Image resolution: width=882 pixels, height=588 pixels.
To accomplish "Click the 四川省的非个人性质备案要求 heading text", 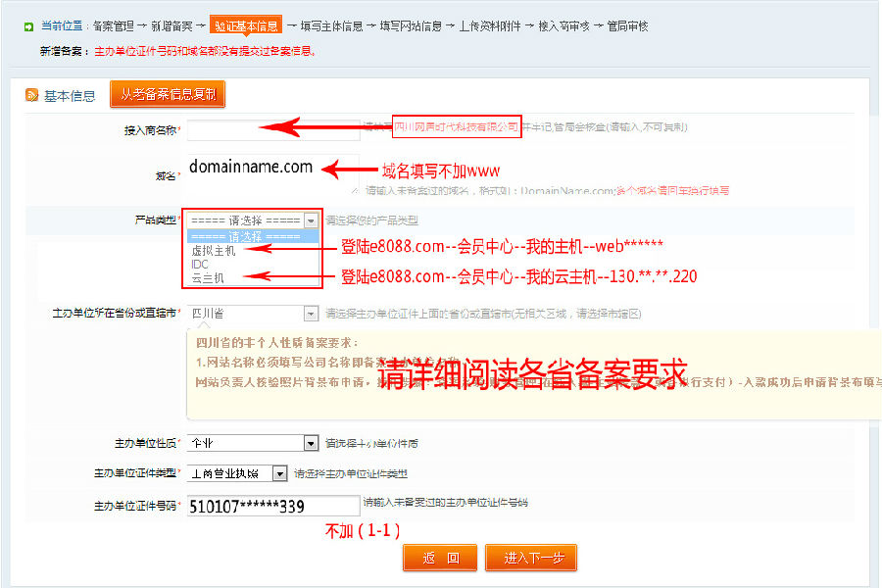I will pos(276,343).
